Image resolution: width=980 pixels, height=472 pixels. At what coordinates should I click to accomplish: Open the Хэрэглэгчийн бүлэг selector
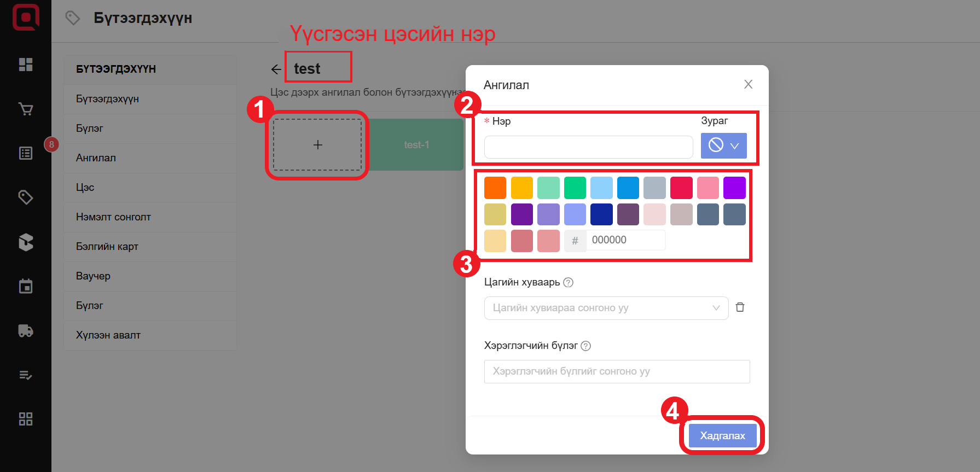tap(617, 371)
